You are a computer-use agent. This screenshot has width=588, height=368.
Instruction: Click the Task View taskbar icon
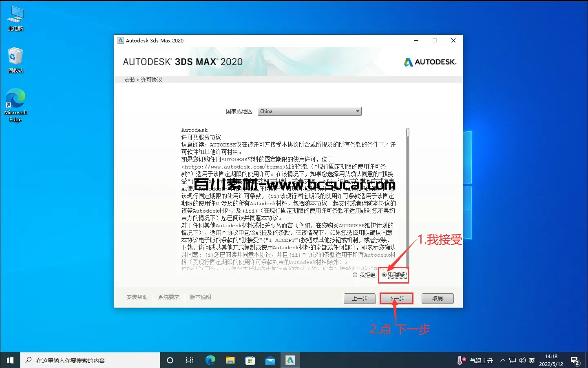(x=190, y=360)
